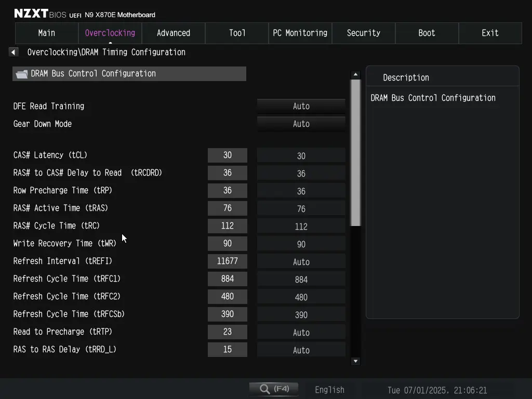Click the scroll-up arrow of the list
The height and width of the screenshot is (399, 532).
tap(355, 74)
